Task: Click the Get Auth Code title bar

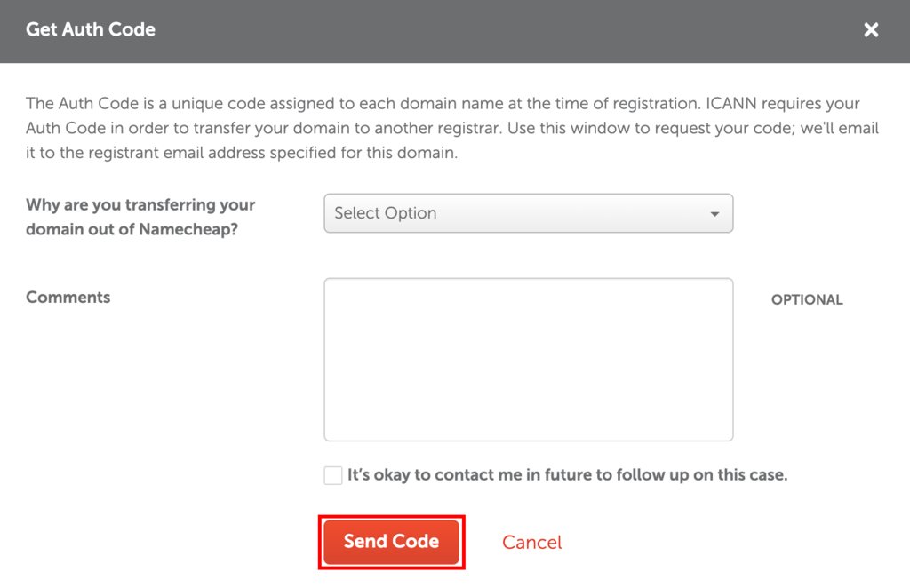Action: pos(90,29)
